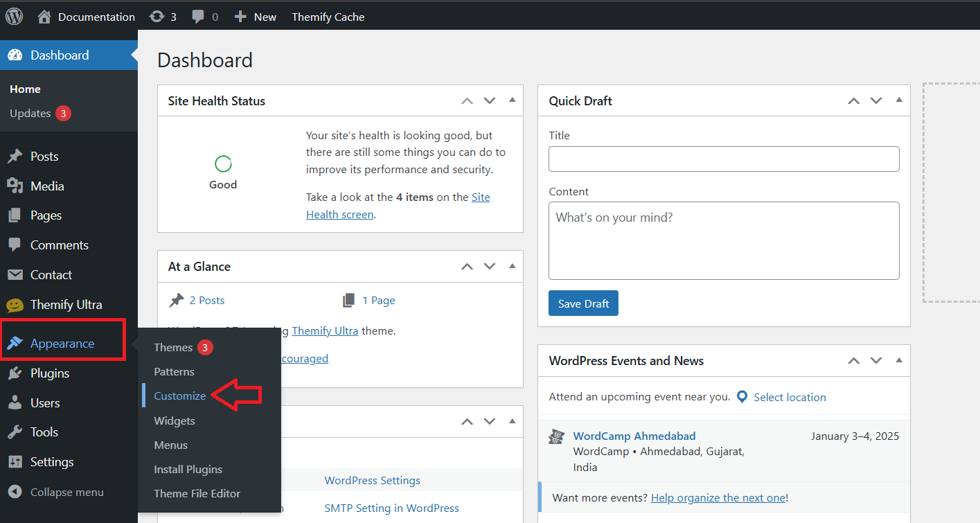Open Plugins from the sidebar
This screenshot has width=980, height=523.
(50, 373)
